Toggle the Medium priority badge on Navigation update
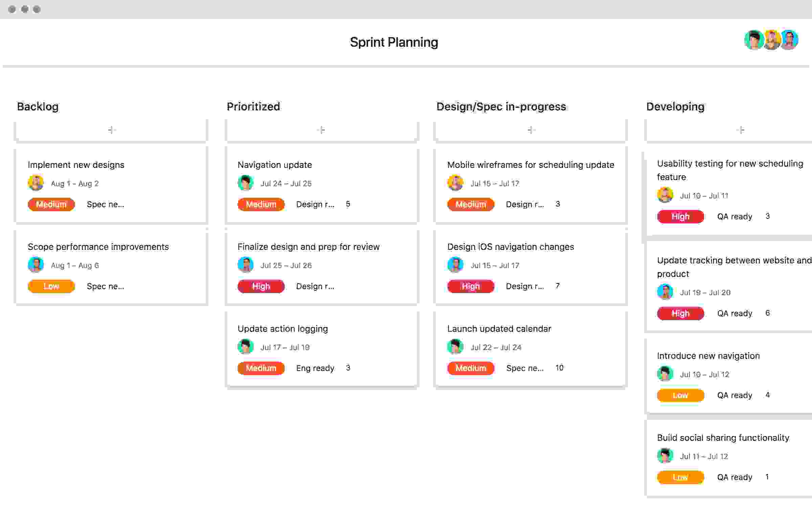This screenshot has height=518, width=812. pyautogui.click(x=261, y=204)
